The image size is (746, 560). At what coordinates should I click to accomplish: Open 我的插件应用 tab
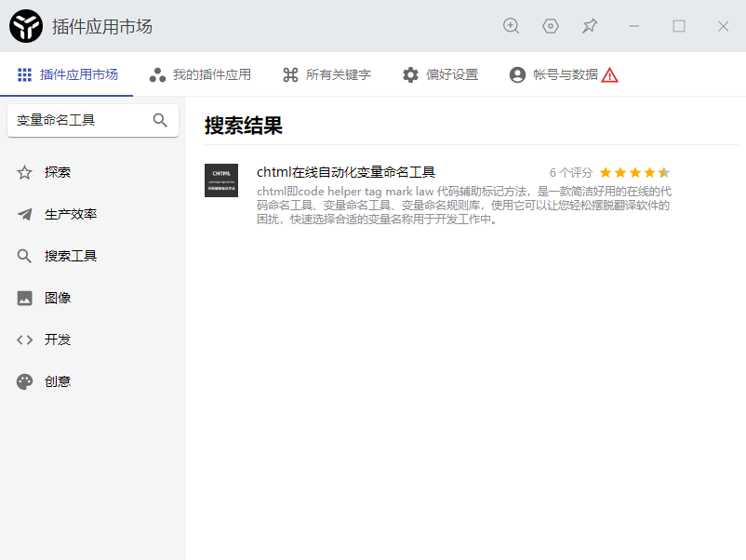[200, 74]
